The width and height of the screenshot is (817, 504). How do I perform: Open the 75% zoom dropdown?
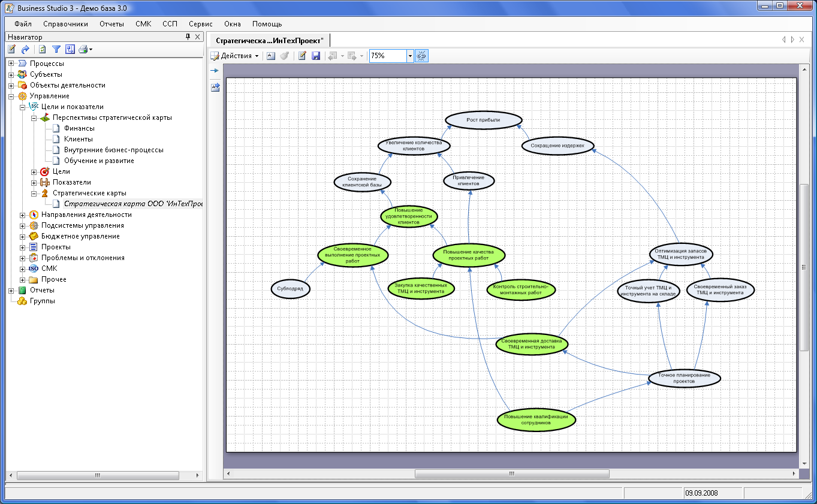pyautogui.click(x=411, y=56)
